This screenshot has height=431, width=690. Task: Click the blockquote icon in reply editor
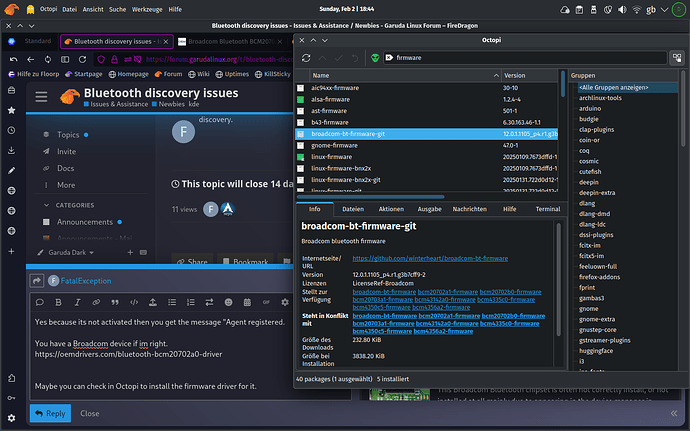tap(115, 302)
